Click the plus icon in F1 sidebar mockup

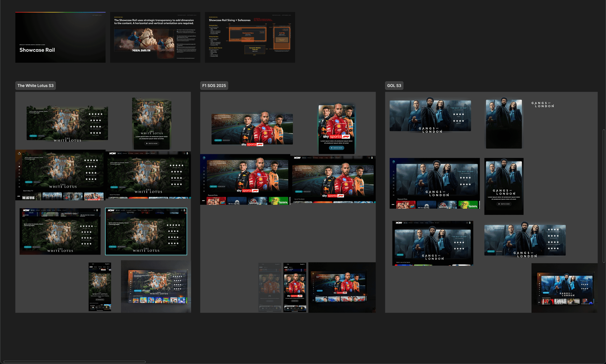pos(204,188)
